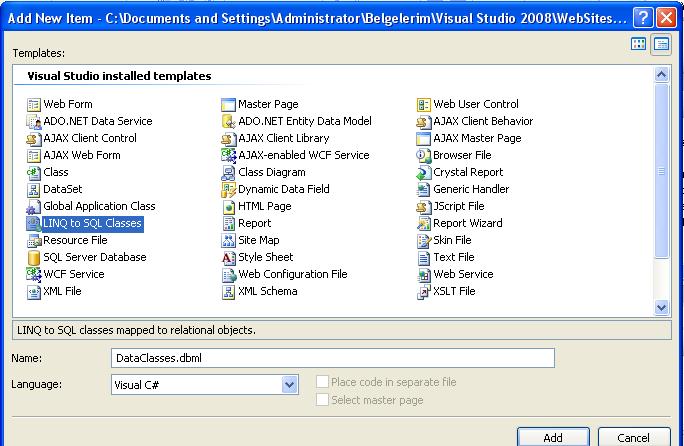This screenshot has height=446, width=684.
Task: Pick the Generic Handler icon
Action: [x=424, y=190]
